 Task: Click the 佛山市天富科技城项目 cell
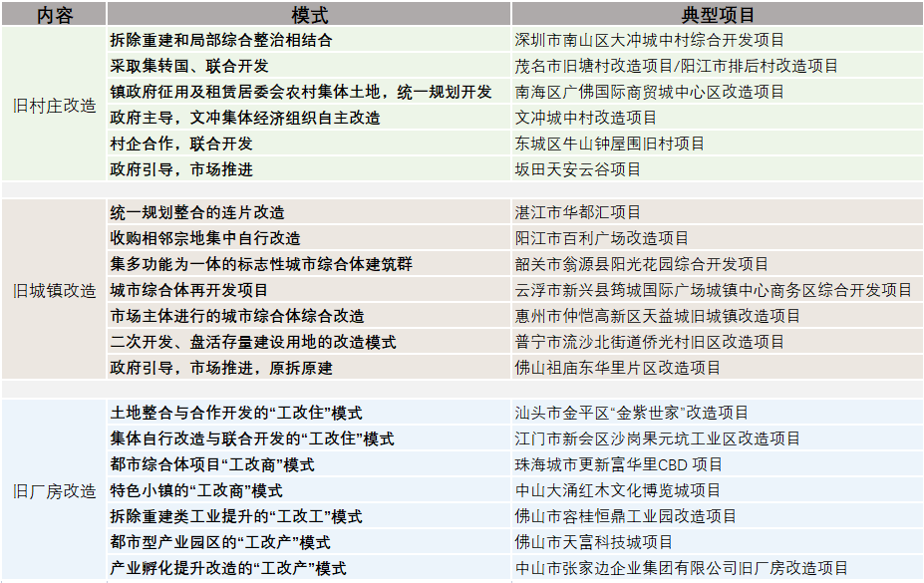pyautogui.click(x=593, y=542)
